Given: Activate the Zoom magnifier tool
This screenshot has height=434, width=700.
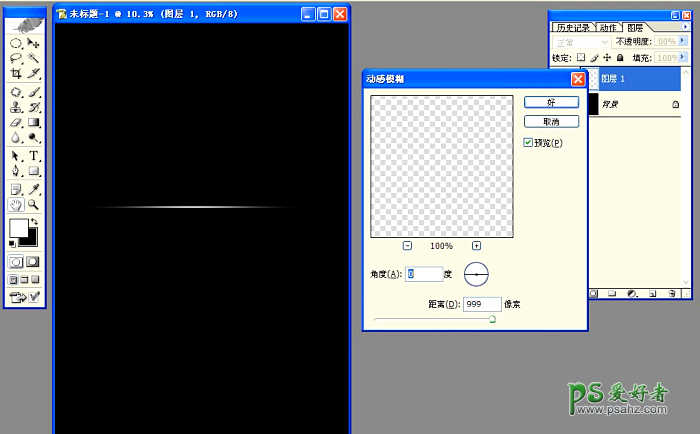Looking at the screenshot, I should pos(34,204).
